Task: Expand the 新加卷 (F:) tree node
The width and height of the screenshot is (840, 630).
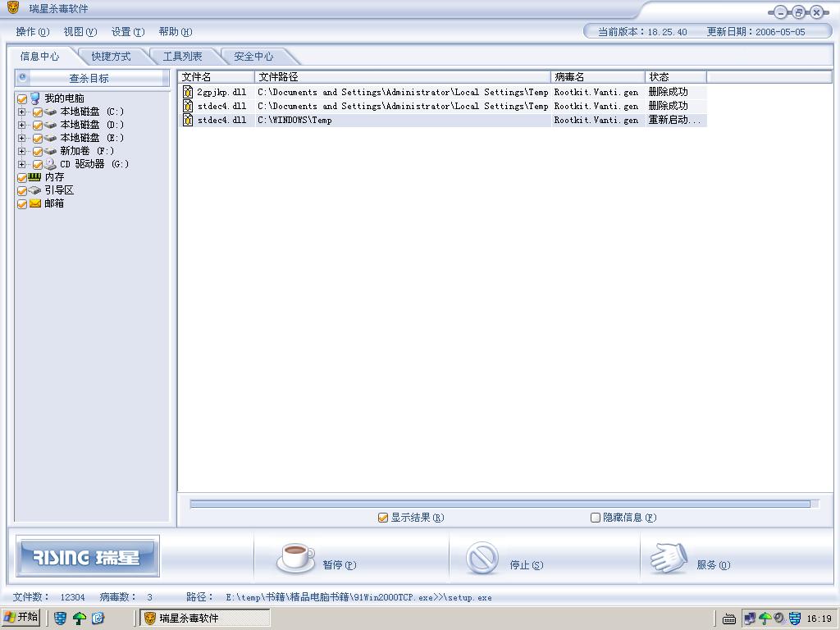Action: pos(21,151)
